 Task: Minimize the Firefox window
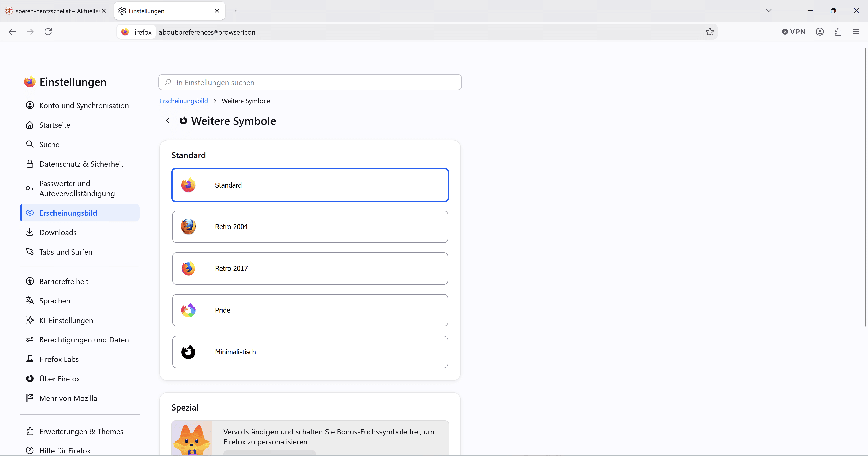pyautogui.click(x=810, y=11)
